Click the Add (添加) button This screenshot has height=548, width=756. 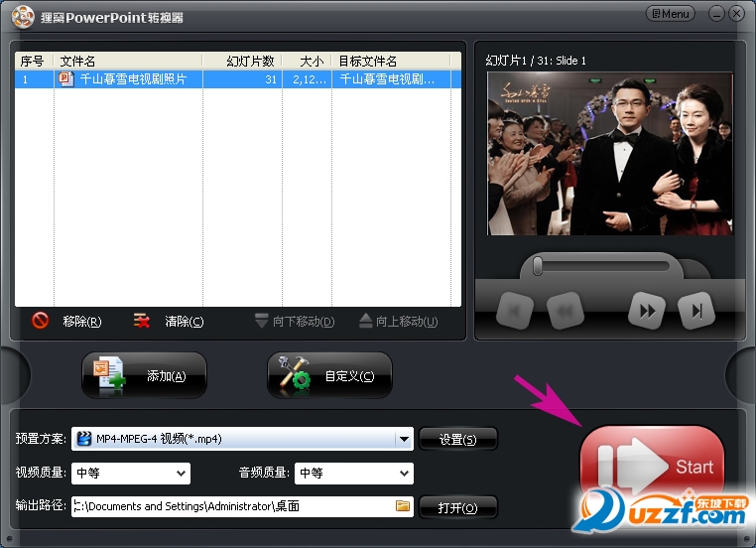pyautogui.click(x=144, y=375)
